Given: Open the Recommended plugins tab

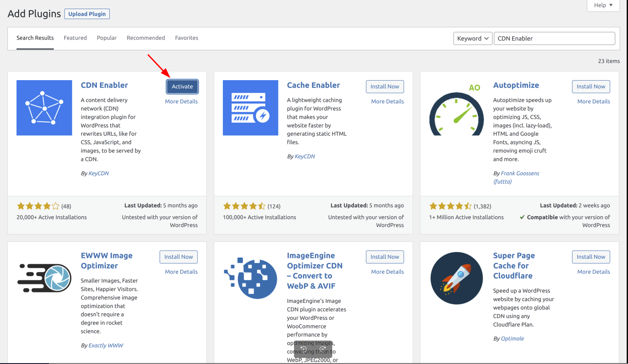Looking at the screenshot, I should coord(146,38).
